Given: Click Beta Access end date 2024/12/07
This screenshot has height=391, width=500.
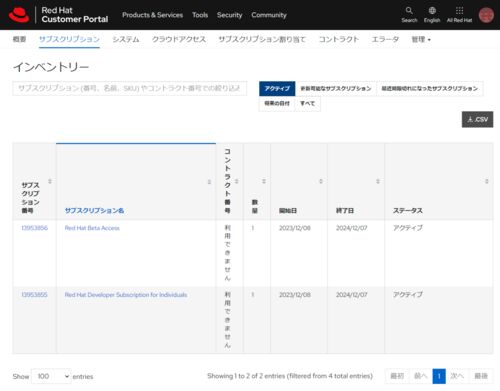Looking at the screenshot, I should click(x=352, y=228).
